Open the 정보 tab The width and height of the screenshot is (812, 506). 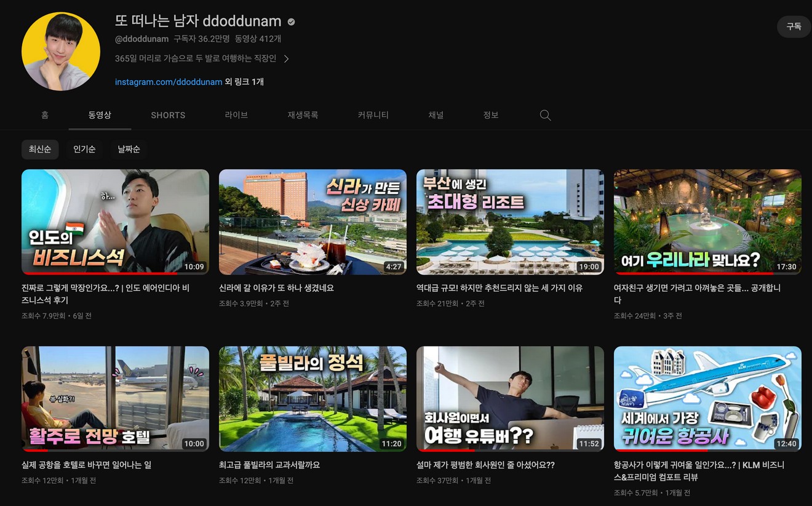(491, 115)
